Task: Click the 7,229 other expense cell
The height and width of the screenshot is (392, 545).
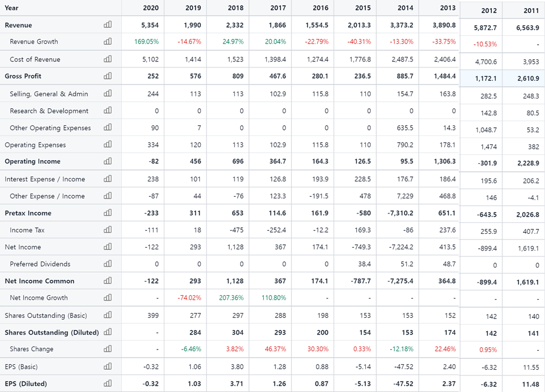Action: pyautogui.click(x=405, y=196)
